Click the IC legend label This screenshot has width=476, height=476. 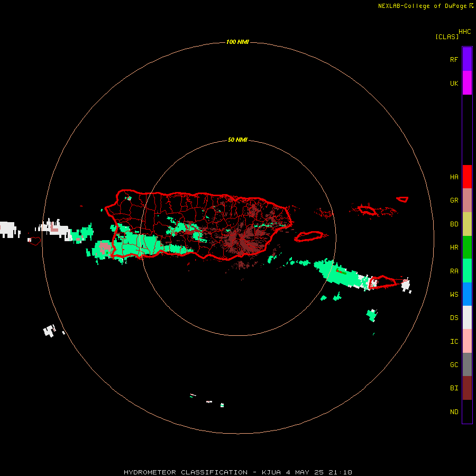click(454, 342)
